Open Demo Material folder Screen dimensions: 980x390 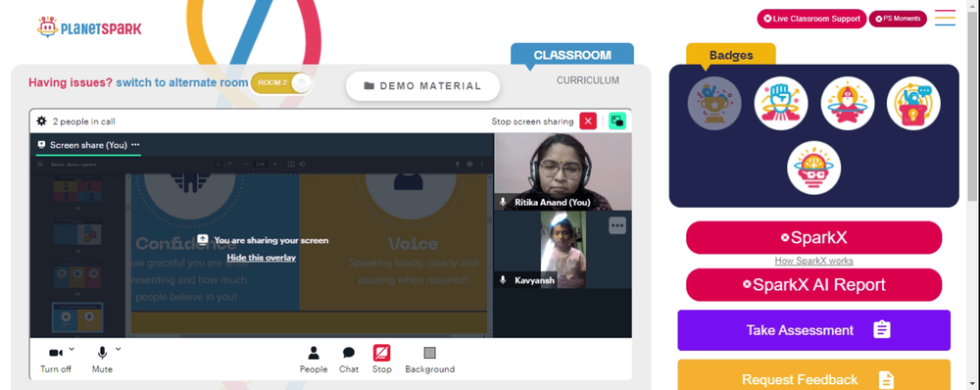click(x=423, y=86)
